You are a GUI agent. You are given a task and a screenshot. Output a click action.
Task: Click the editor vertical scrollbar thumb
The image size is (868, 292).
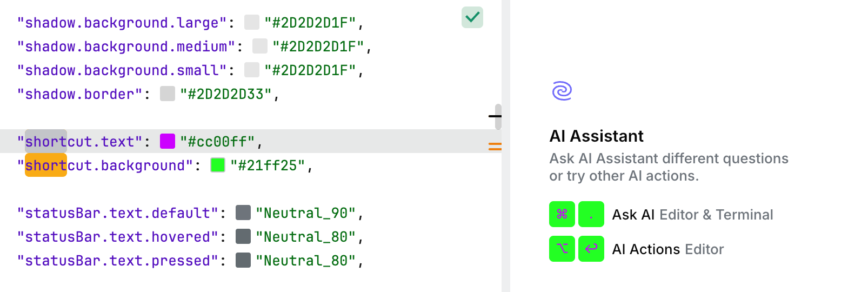498,116
